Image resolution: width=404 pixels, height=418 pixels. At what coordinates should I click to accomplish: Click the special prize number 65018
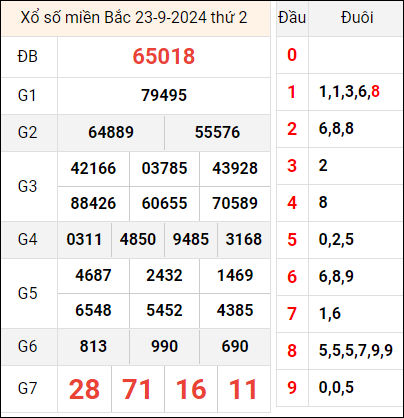(164, 56)
